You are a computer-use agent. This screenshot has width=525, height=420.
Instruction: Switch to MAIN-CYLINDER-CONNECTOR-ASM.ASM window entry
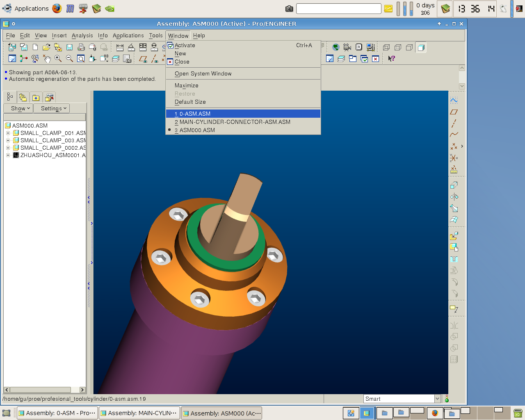click(x=243, y=122)
